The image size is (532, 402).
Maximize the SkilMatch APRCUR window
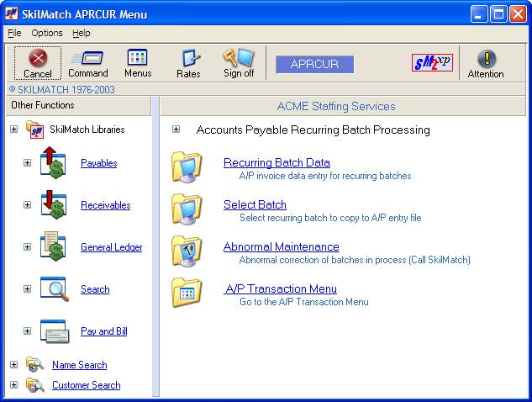pos(498,14)
